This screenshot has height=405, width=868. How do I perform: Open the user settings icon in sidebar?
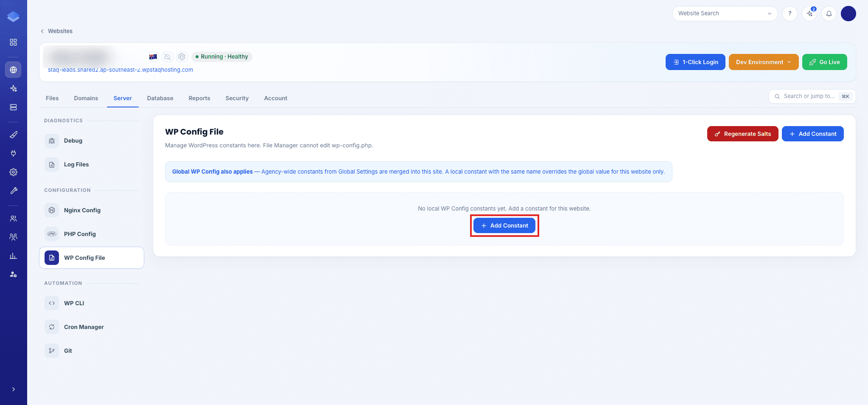click(13, 274)
